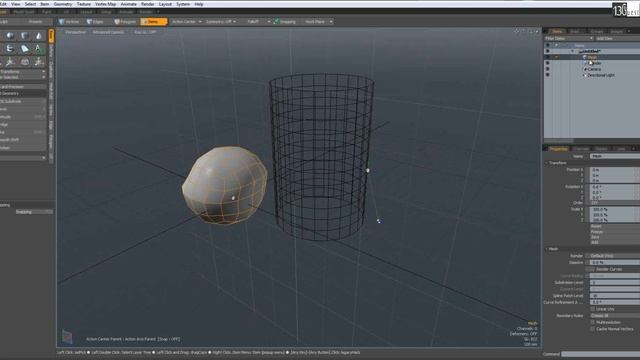Click the Dissolve percentage slider
Image resolution: width=640 pixels, height=360 pixels.
[615, 262]
